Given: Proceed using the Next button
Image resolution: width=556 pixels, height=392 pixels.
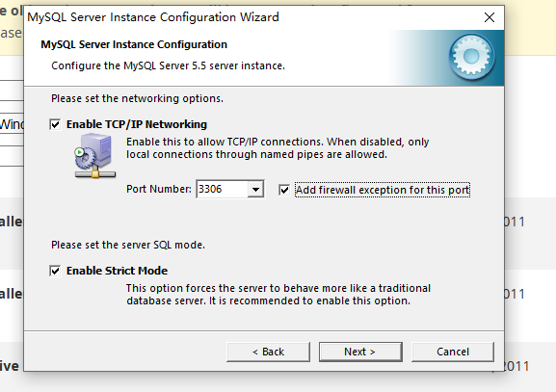Looking at the screenshot, I should 360,352.
